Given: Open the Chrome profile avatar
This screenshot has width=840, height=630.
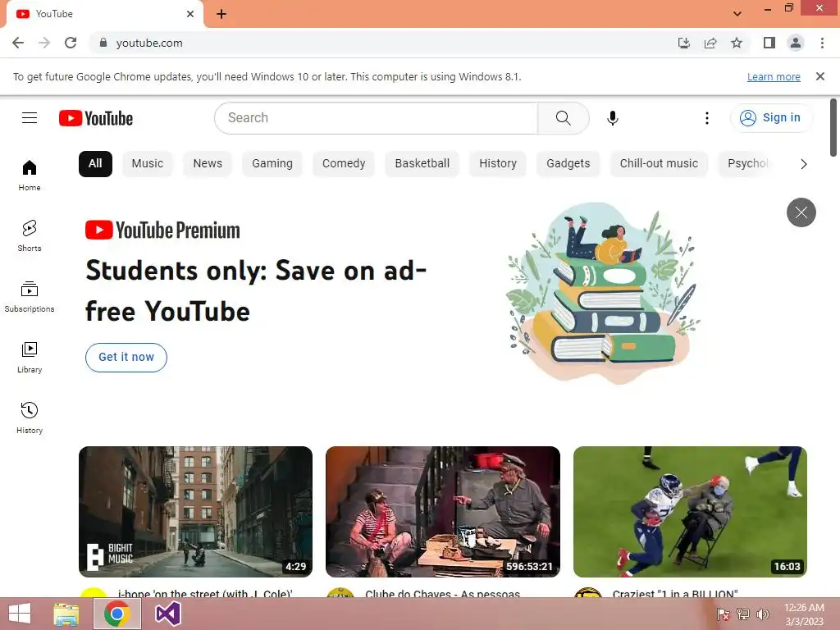Looking at the screenshot, I should tap(796, 43).
